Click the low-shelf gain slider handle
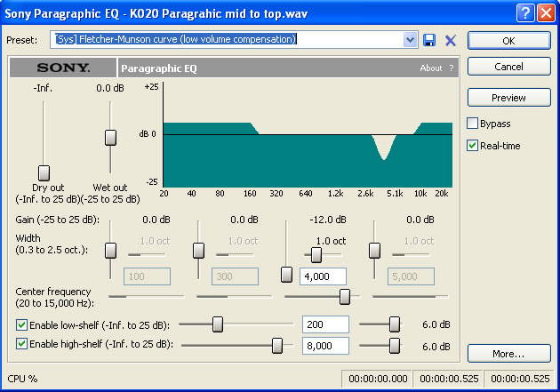Screen dimensions: 560x392 395,324
